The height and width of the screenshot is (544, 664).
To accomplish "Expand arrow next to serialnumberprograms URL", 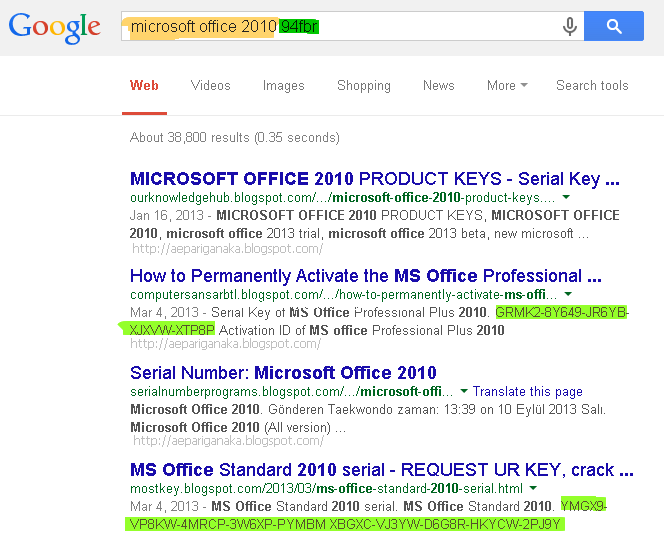I will [464, 391].
